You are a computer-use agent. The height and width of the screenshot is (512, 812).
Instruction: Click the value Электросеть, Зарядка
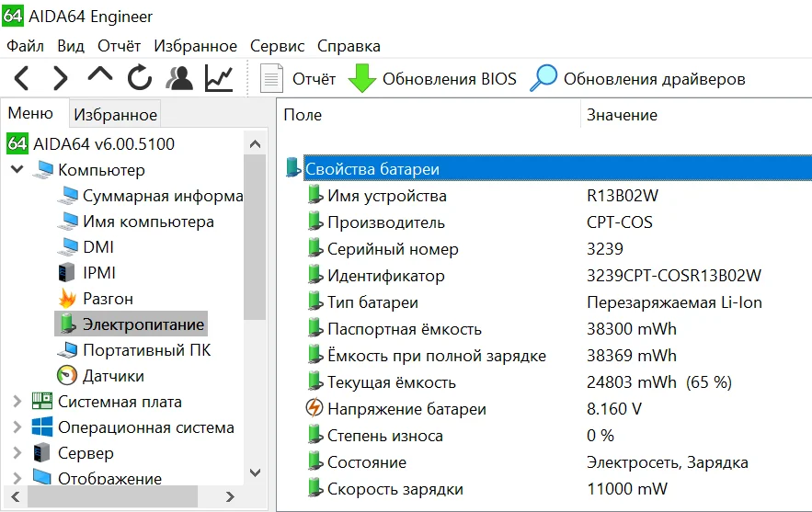click(x=667, y=461)
